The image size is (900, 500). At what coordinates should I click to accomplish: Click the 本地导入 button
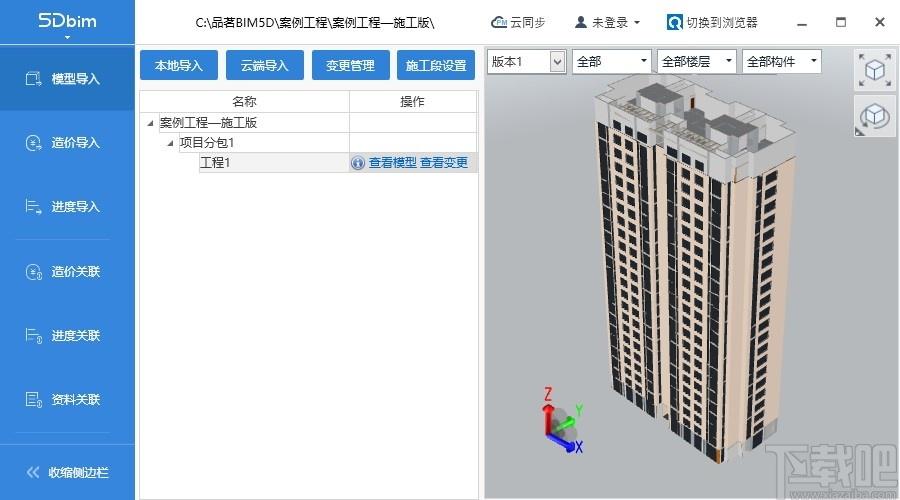coord(179,65)
